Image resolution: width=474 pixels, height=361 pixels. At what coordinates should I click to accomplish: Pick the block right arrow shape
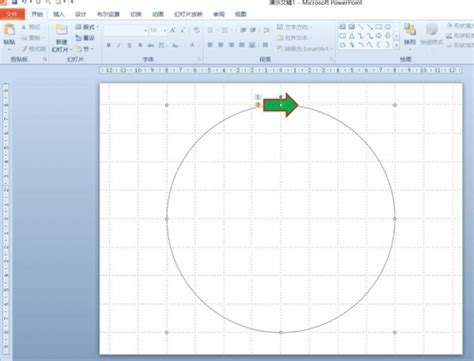coord(379,36)
